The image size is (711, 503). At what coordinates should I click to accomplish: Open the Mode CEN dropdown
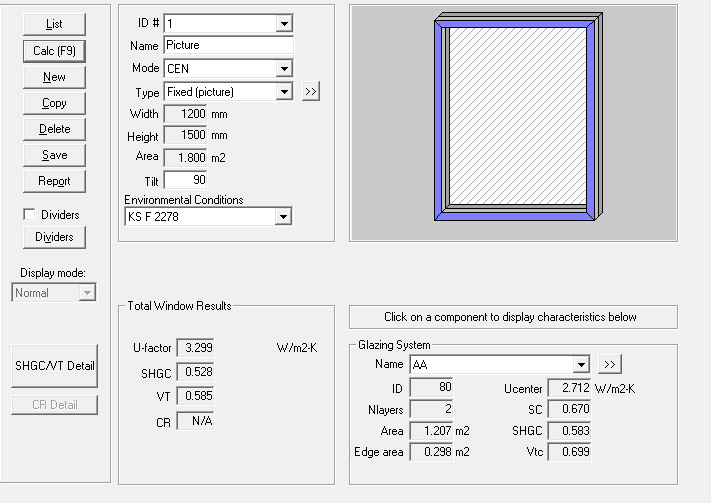coord(284,69)
